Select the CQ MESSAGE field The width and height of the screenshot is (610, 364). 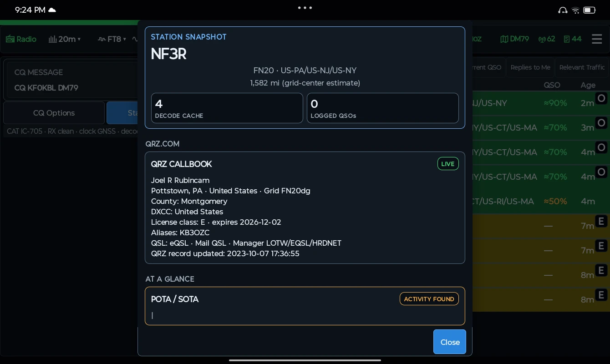[x=73, y=80]
